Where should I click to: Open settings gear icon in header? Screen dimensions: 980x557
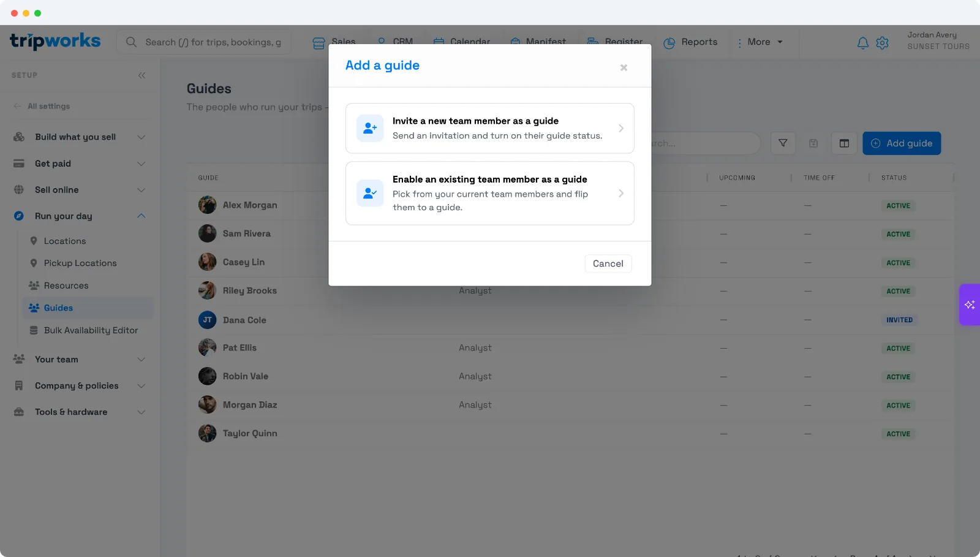click(882, 42)
